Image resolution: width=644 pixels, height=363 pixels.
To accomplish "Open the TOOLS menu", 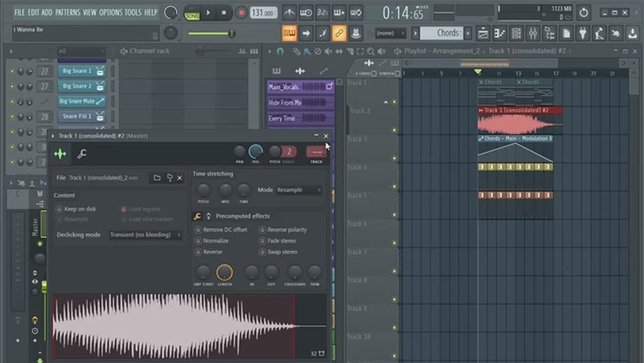I will click(133, 12).
